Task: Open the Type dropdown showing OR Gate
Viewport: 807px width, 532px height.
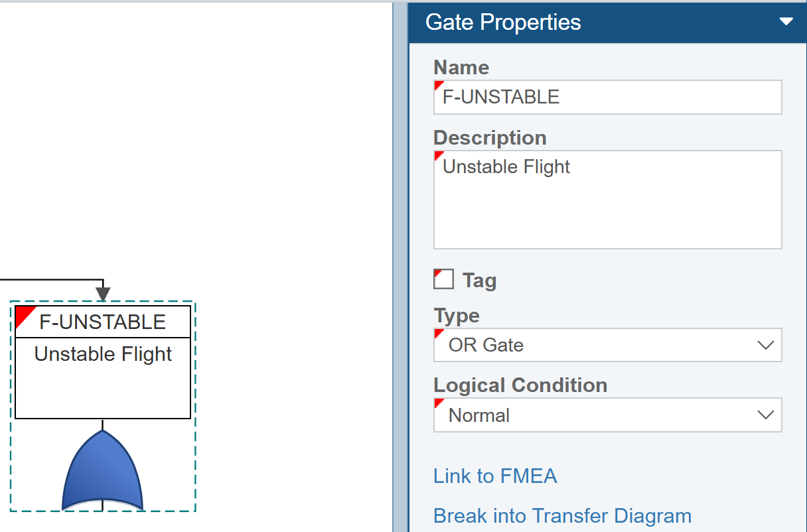Action: point(607,345)
